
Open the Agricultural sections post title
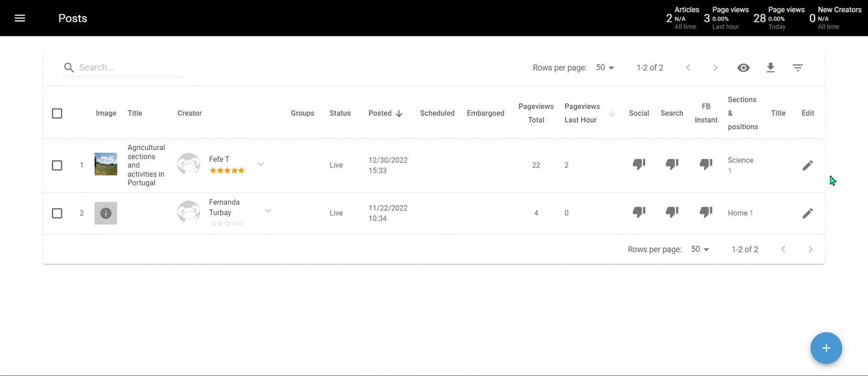tap(145, 165)
